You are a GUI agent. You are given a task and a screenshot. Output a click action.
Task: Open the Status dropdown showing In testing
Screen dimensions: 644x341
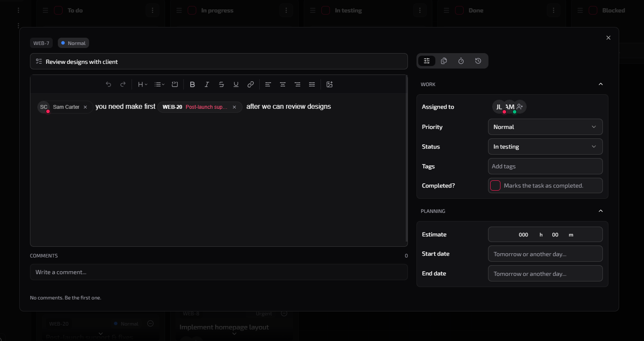545,147
